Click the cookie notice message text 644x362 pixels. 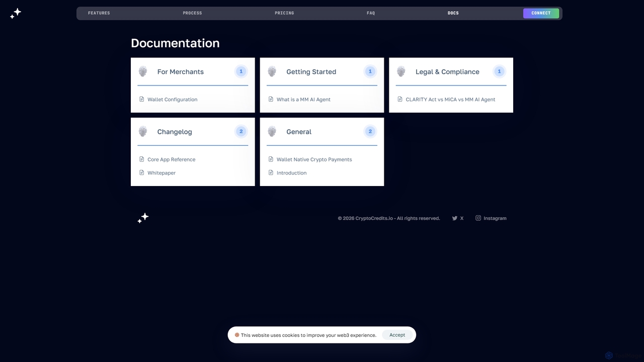[308, 335]
